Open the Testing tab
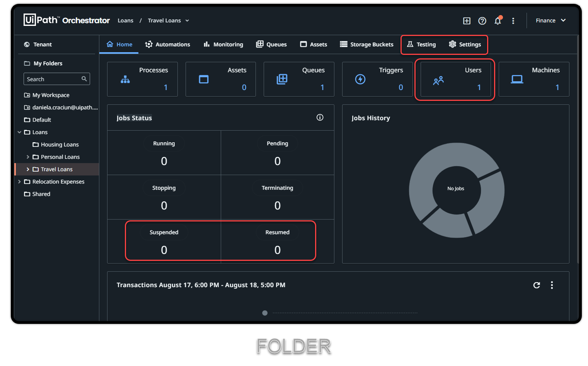Image resolution: width=588 pixels, height=366 pixels. (x=421, y=44)
